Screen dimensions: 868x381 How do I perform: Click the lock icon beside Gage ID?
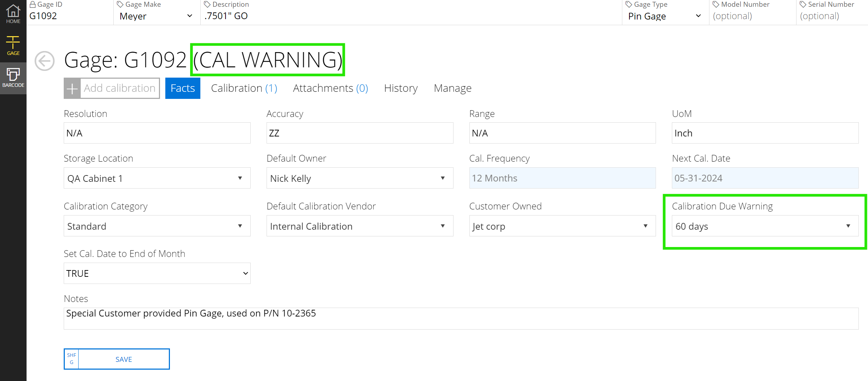tap(33, 5)
